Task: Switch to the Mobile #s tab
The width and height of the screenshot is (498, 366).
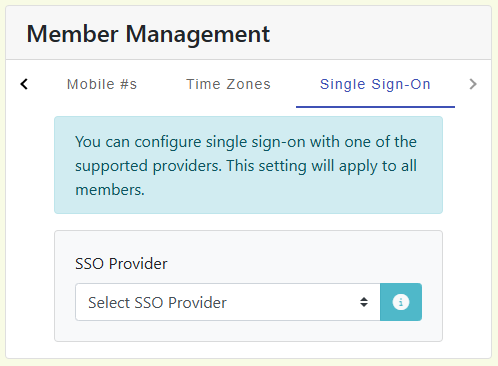Action: [102, 84]
